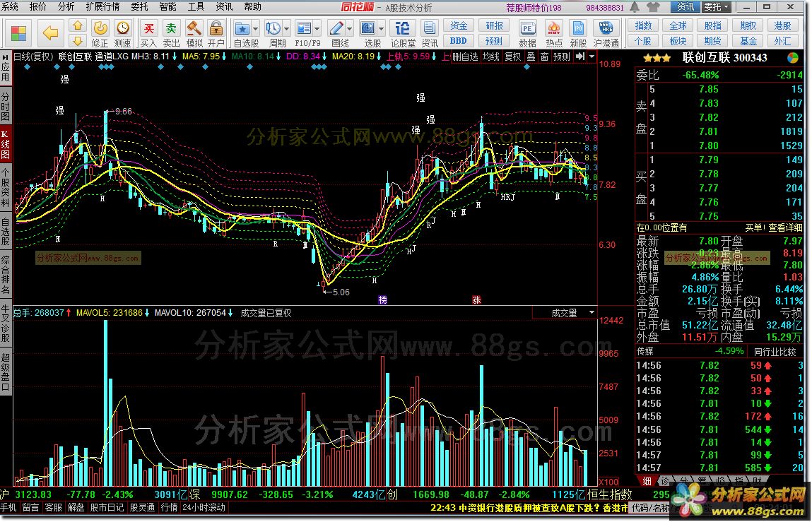812x522 pixels.
Task: Switch to the 分时图 sidebar tab
Action: click(5, 107)
